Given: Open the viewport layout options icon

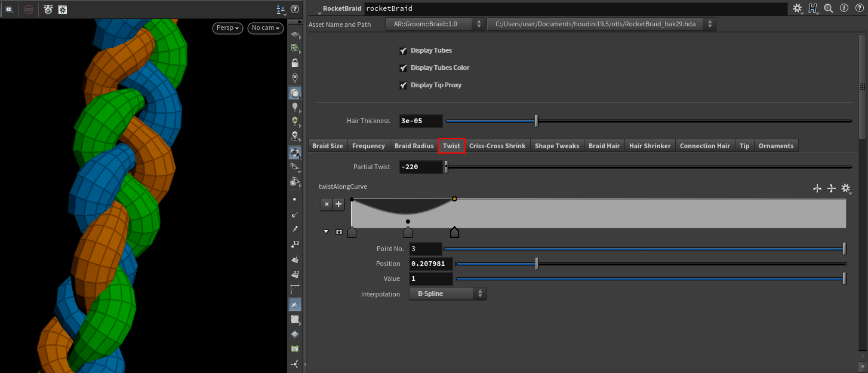Looking at the screenshot, I should (281, 10).
